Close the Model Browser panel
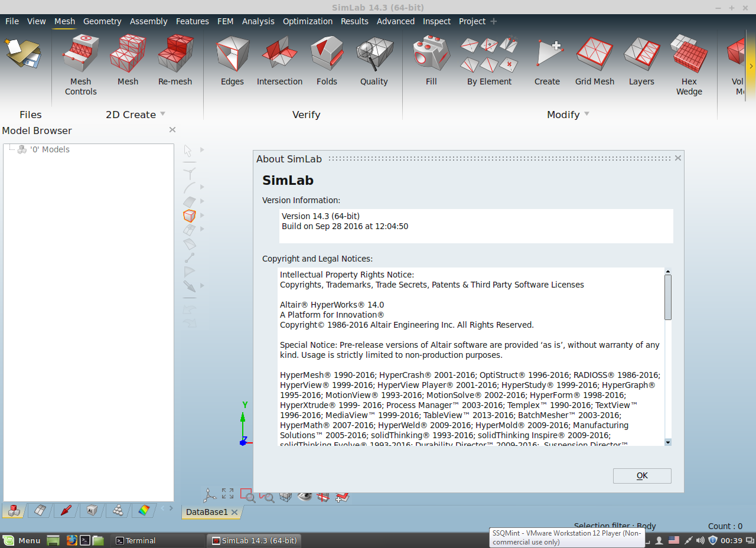The image size is (756, 548). pyautogui.click(x=172, y=130)
